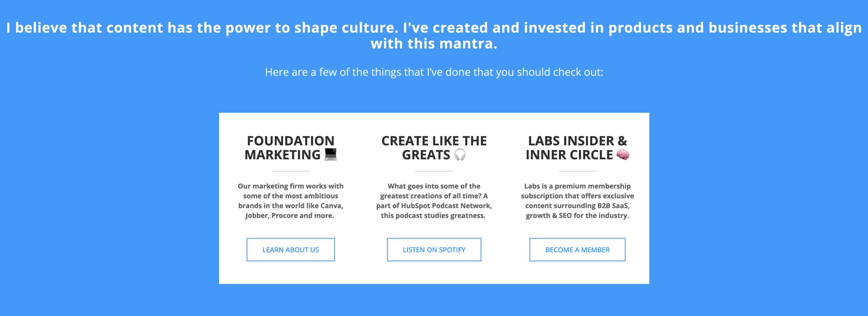Click the 'Here are a few' subheading
The height and width of the screenshot is (316, 868).
click(434, 72)
